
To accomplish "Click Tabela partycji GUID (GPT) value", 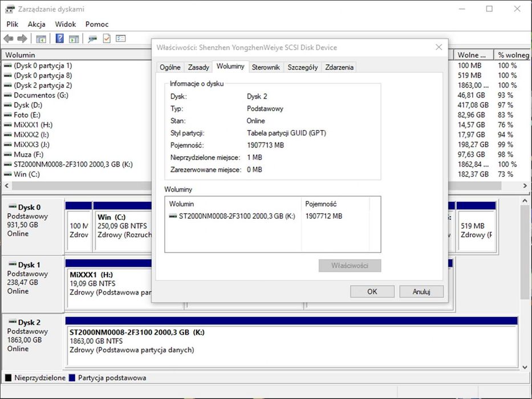I will tap(286, 133).
